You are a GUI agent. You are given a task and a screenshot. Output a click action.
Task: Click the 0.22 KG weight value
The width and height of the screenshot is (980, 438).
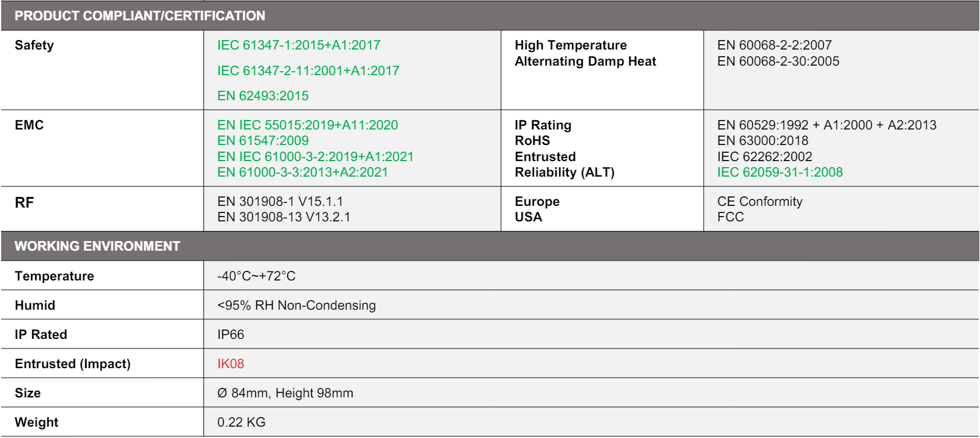coord(241,422)
